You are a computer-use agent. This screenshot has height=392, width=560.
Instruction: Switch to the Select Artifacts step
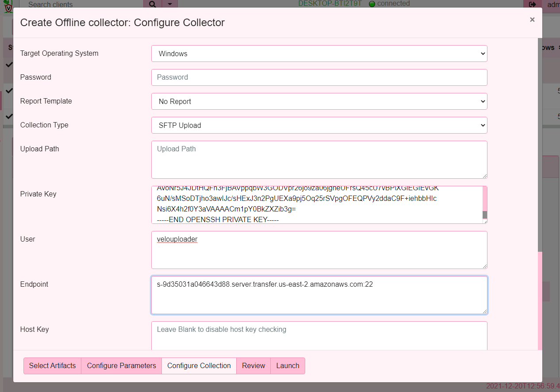coord(52,365)
